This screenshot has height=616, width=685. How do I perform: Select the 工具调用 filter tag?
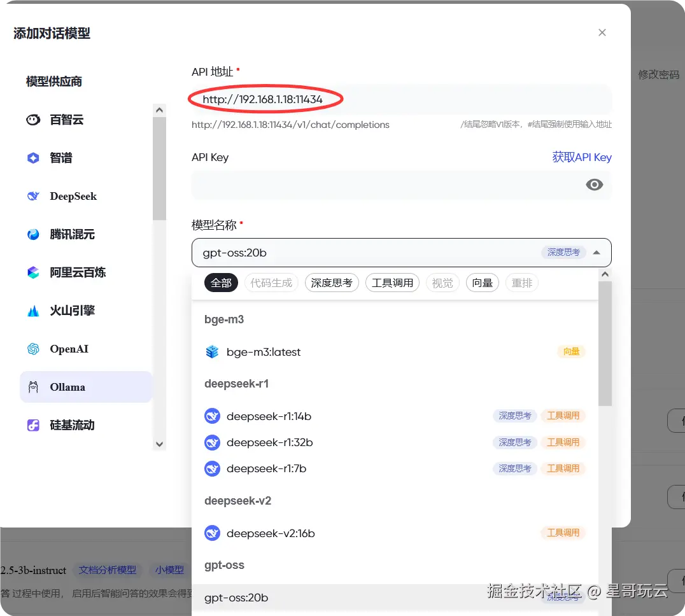(392, 283)
